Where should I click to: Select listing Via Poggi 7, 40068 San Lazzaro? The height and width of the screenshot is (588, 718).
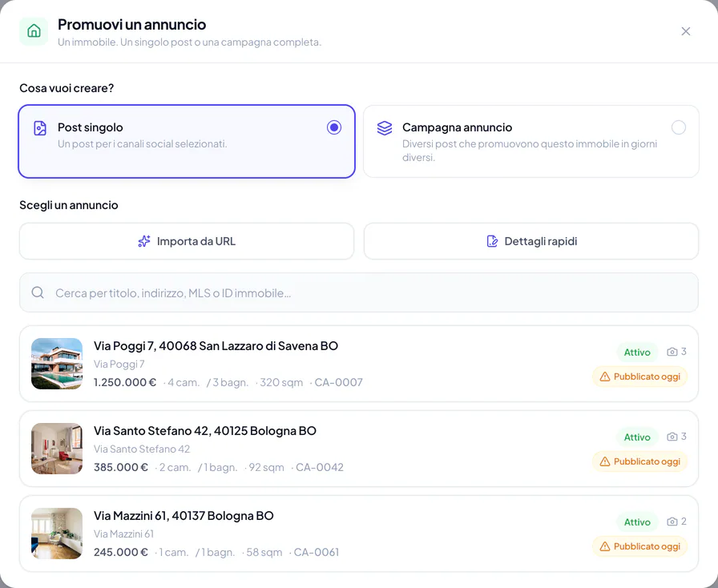(359, 364)
